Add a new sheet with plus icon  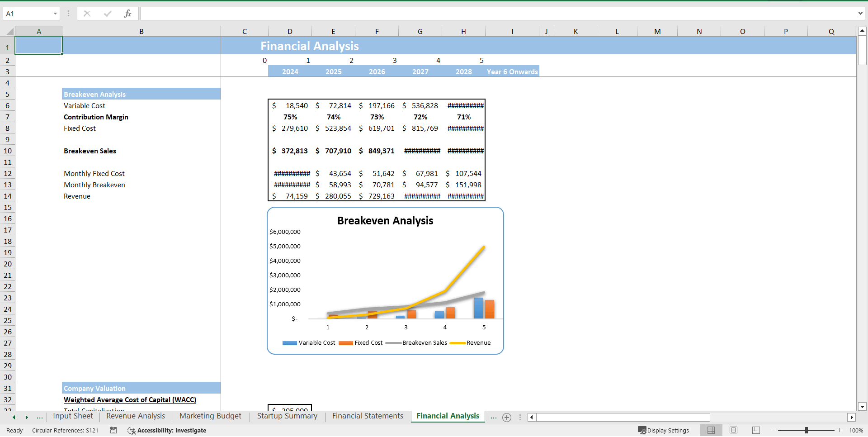coord(507,417)
